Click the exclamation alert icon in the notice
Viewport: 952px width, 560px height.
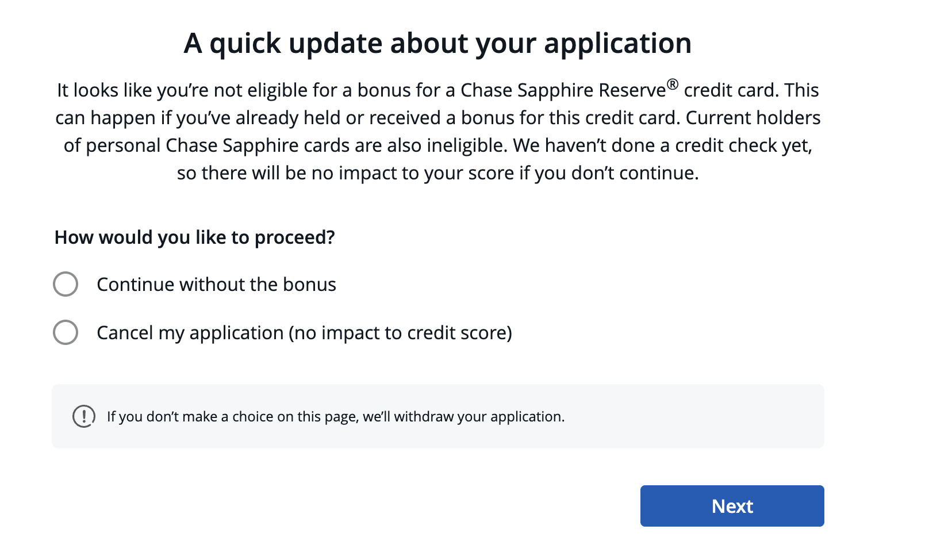(84, 416)
